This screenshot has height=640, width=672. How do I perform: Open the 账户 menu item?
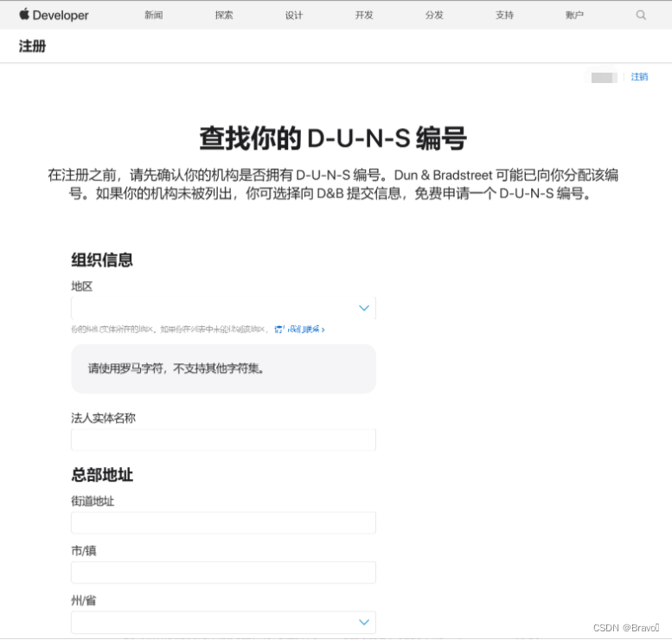(574, 15)
